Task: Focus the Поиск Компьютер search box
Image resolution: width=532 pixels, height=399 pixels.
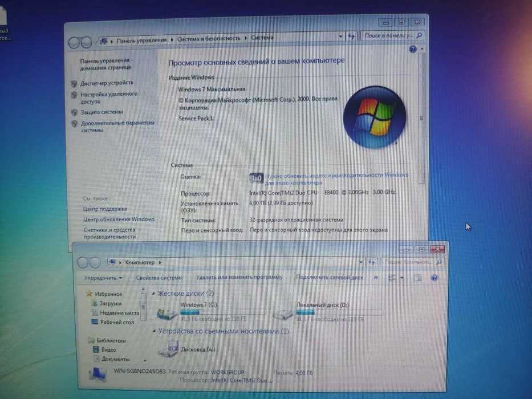Action: 413,262
